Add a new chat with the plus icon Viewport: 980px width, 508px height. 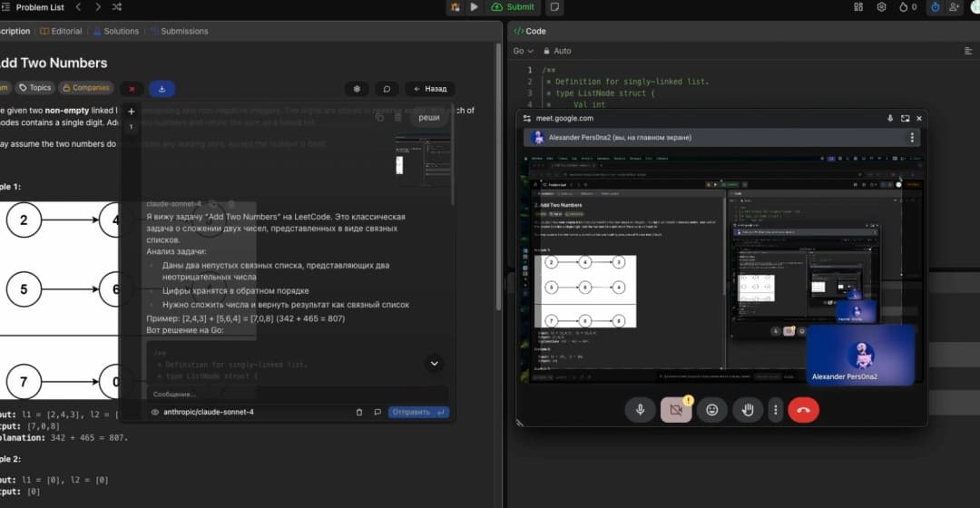tap(132, 112)
